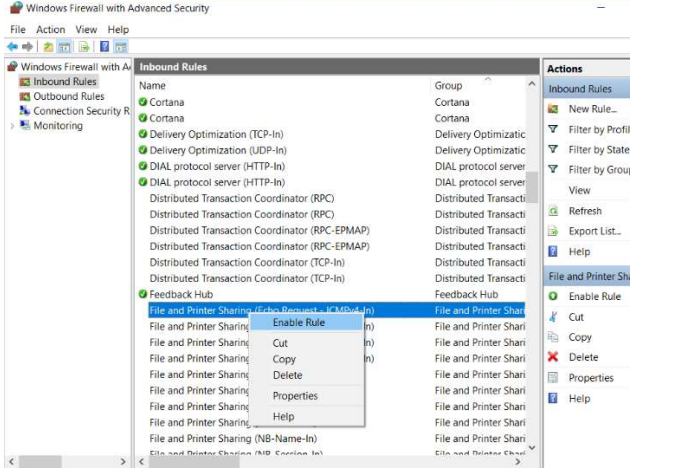Screen dimensions: 687x474
Task: Open the File menu
Action: 18,29
